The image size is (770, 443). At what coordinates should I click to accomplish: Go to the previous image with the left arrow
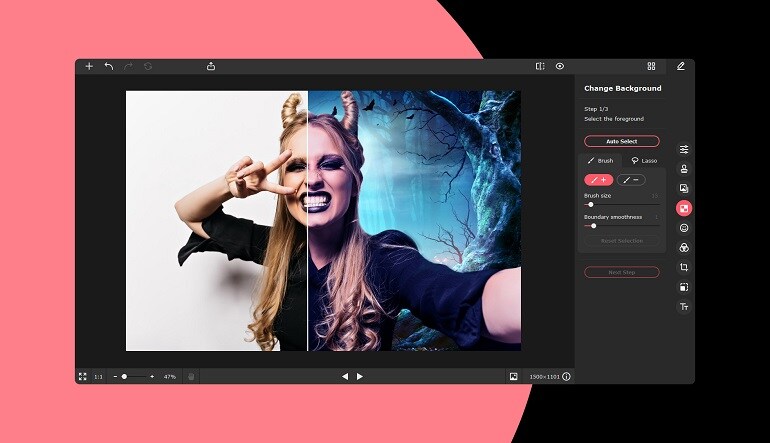pos(345,377)
